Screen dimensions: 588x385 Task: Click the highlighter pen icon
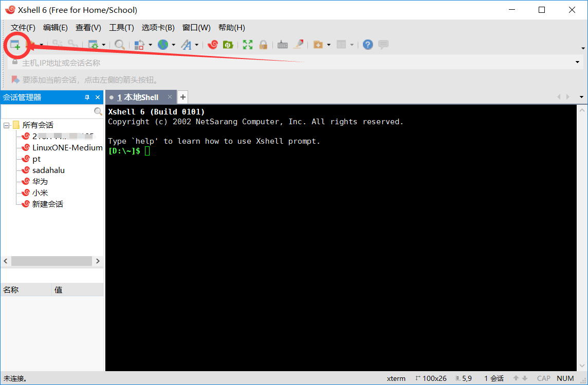coord(298,45)
